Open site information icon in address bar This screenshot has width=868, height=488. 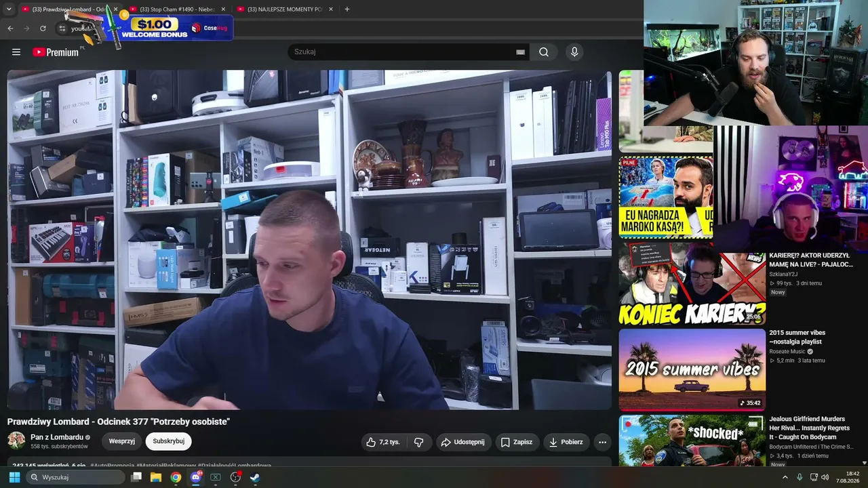tap(62, 28)
